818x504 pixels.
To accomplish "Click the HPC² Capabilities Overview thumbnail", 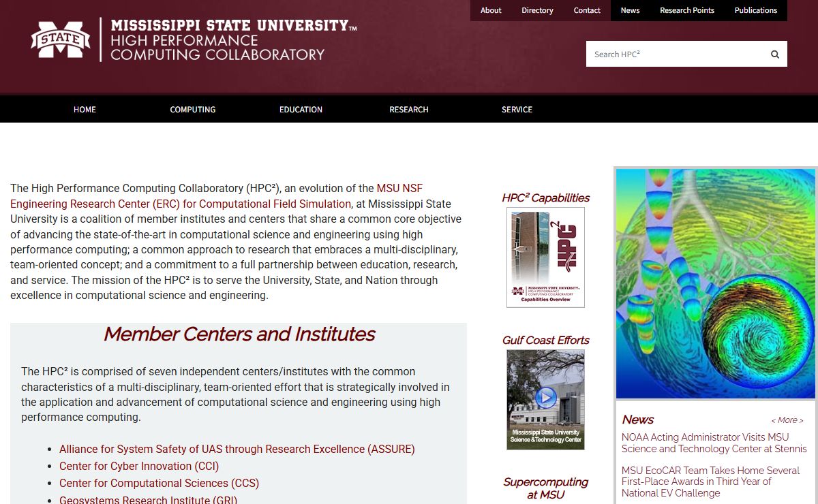I will (x=545, y=257).
